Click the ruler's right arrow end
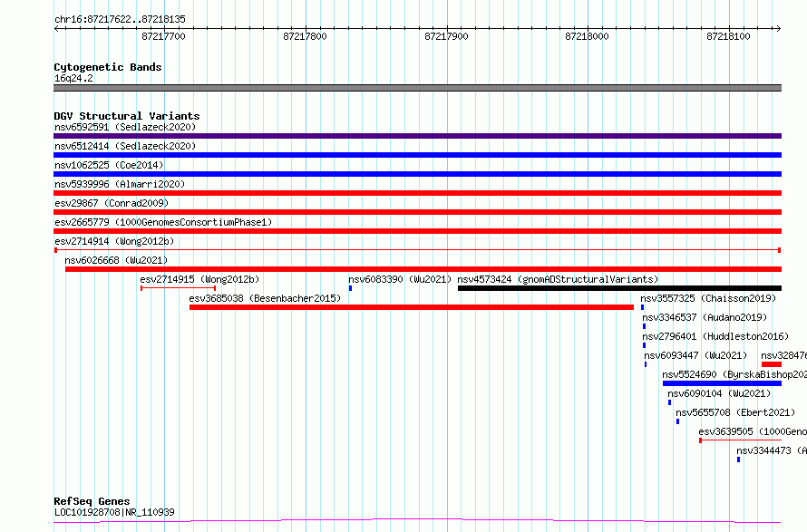The width and height of the screenshot is (807, 532). pos(779,28)
